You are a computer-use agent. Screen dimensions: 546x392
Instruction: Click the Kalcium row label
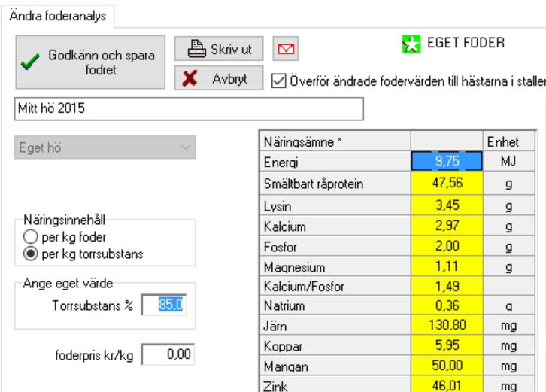coord(335,226)
